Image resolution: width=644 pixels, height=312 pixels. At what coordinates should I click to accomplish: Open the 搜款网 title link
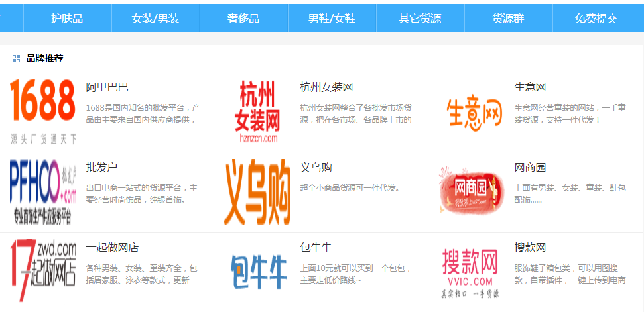[x=530, y=248]
